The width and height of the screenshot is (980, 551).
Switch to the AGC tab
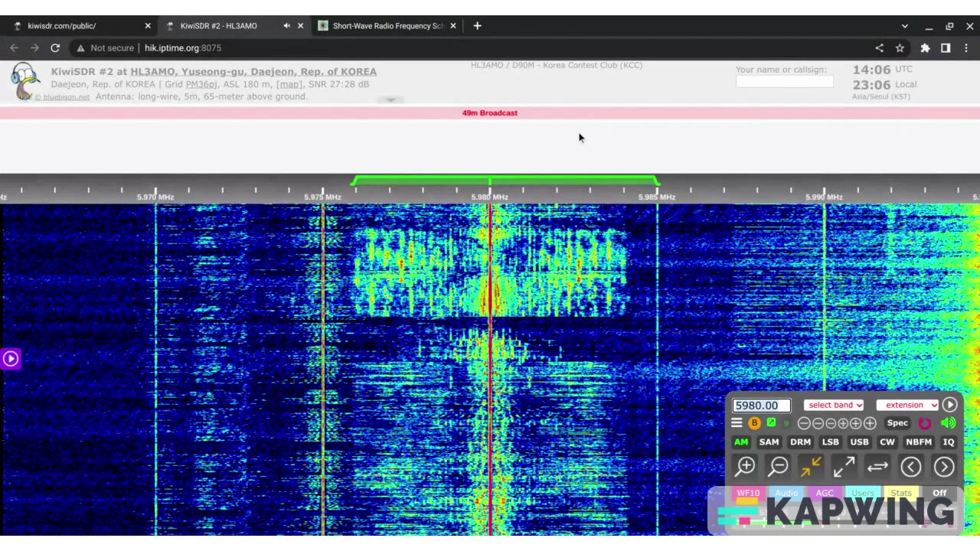click(825, 493)
